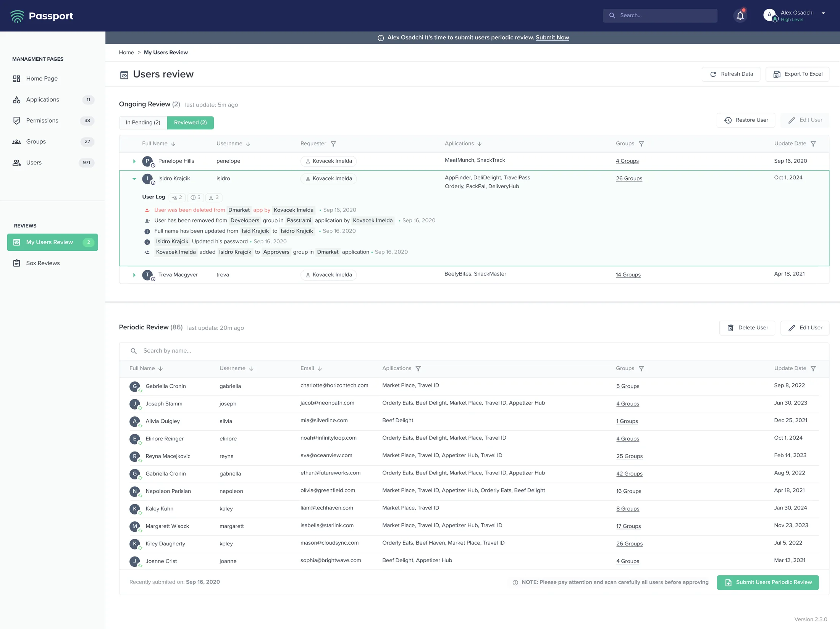
Task: Filter Ongoing Review Update Date column
Action: pyautogui.click(x=813, y=144)
